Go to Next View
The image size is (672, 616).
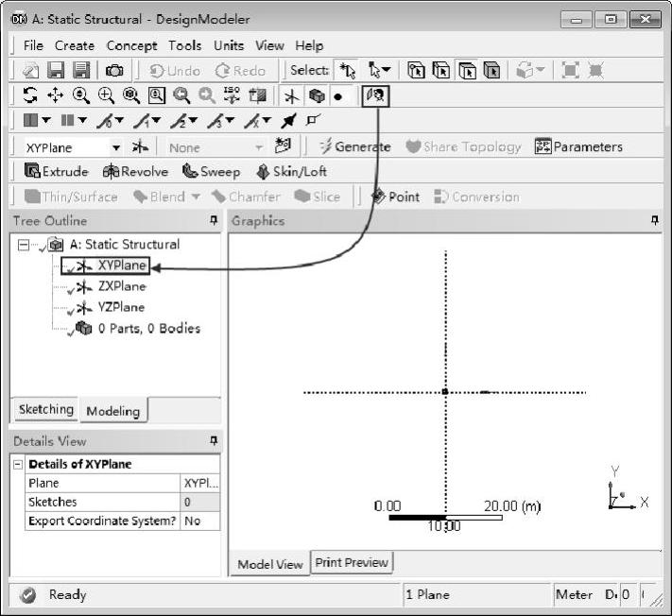point(207,95)
